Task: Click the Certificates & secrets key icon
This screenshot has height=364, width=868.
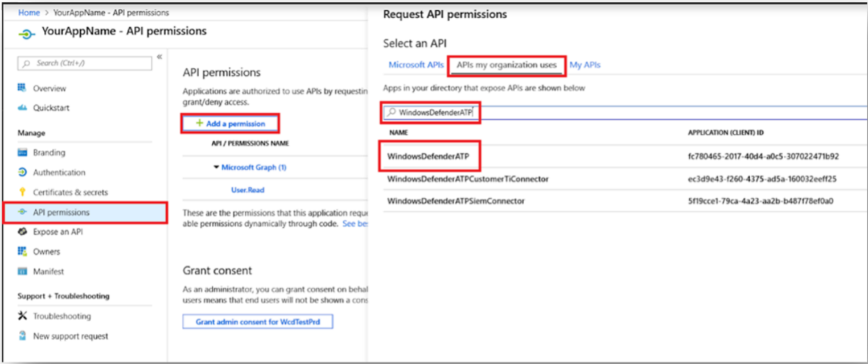Action: click(x=23, y=192)
